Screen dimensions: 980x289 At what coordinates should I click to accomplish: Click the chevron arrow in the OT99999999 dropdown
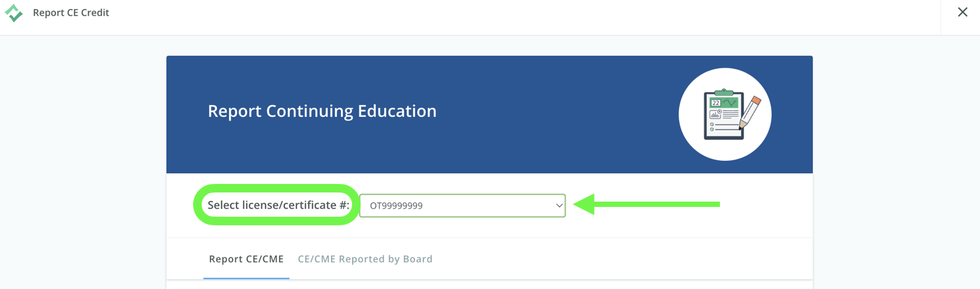point(559,206)
